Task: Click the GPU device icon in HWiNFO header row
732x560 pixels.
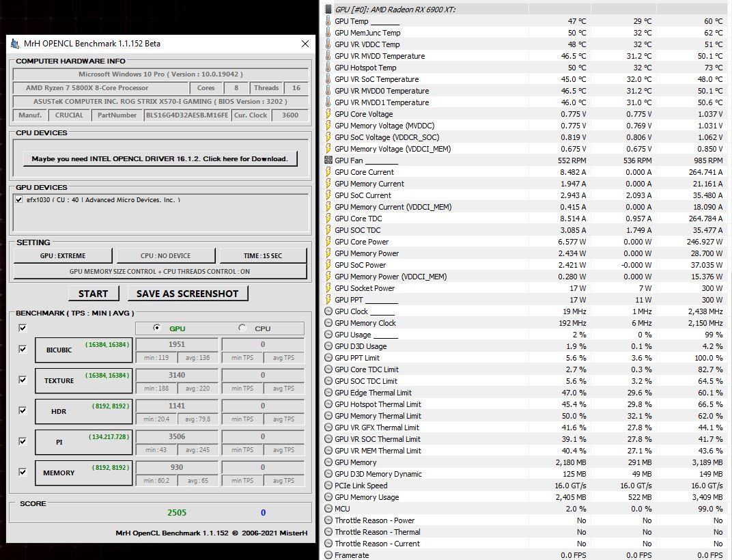Action: point(328,9)
